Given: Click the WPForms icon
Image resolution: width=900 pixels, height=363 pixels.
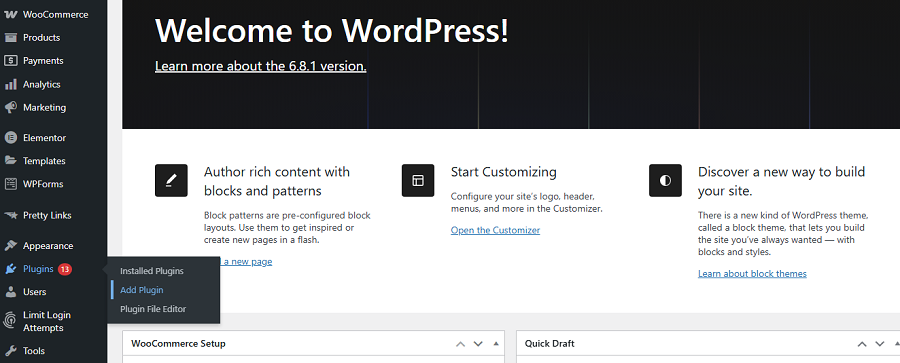Looking at the screenshot, I should tap(10, 184).
